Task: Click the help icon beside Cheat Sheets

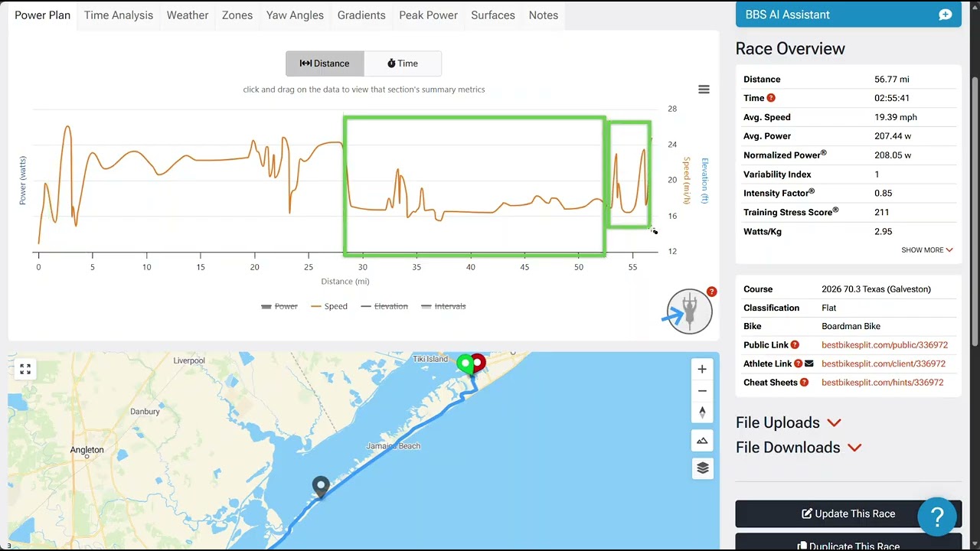Action: coord(804,383)
